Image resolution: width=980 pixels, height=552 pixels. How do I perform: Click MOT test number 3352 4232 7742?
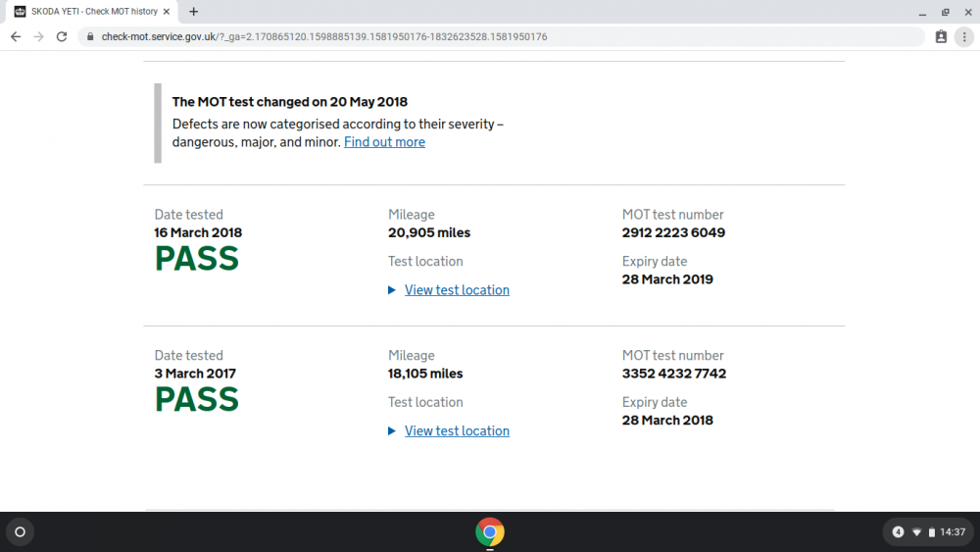[x=674, y=374]
